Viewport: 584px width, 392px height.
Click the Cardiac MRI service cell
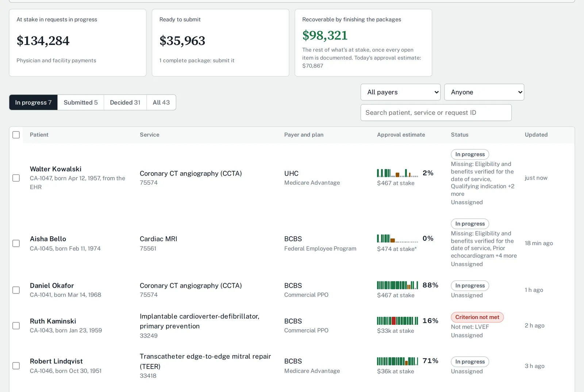tap(158, 239)
